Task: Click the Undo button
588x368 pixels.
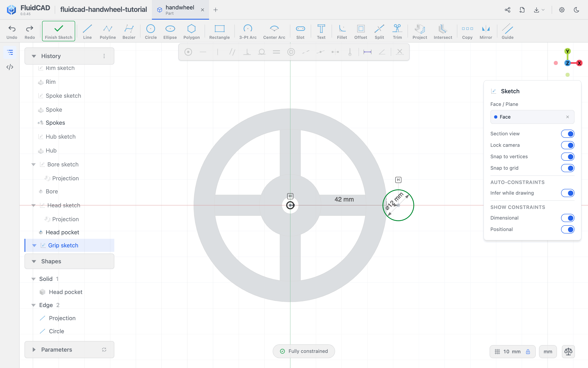Action: click(12, 31)
